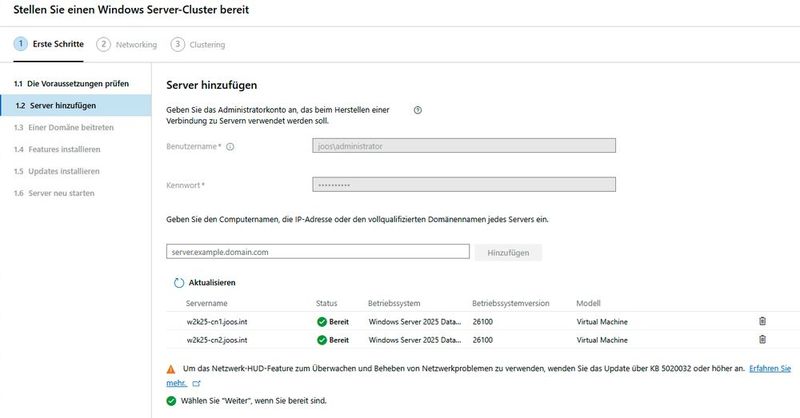Select server w2k25-cn2.joos.int
This screenshot has width=800, height=418.
point(217,340)
